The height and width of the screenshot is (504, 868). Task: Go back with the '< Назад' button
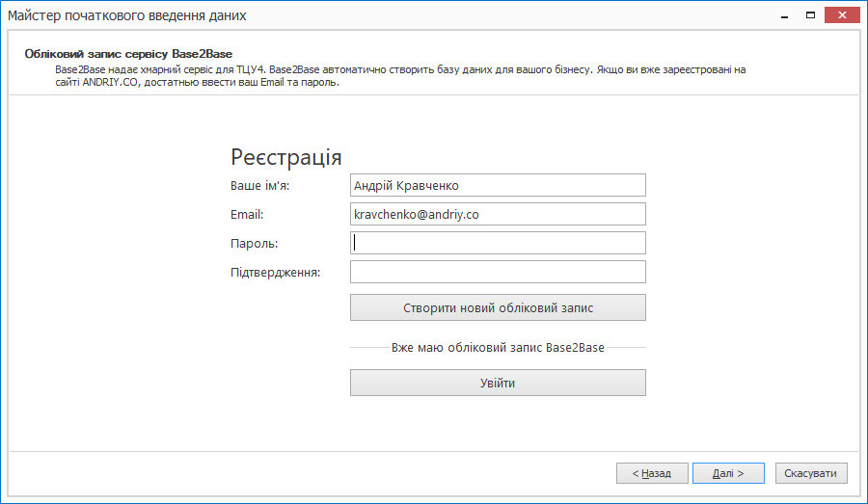652,473
